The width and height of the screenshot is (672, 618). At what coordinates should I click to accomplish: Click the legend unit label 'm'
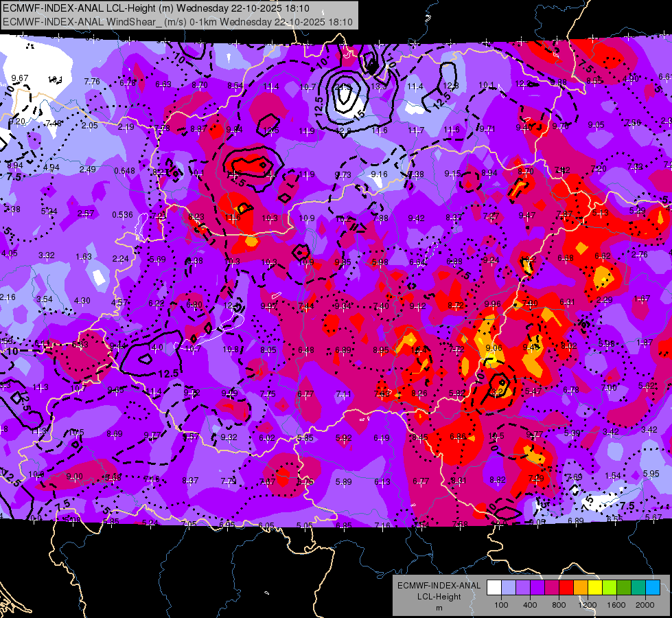point(439,608)
